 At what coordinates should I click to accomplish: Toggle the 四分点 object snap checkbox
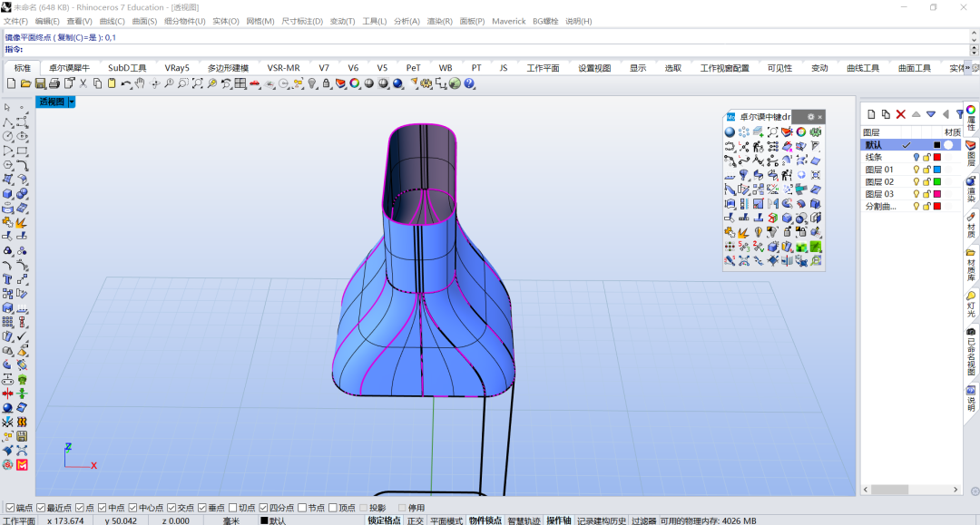[264, 508]
